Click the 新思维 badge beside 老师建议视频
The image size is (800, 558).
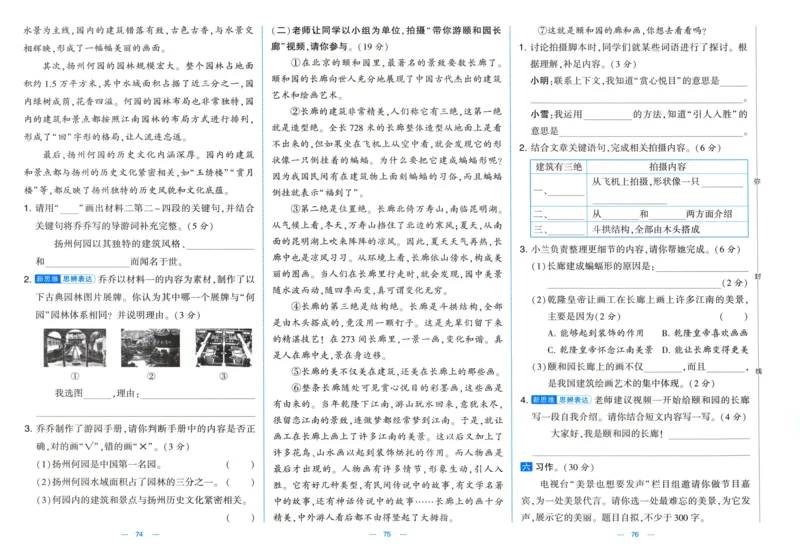coord(543,400)
